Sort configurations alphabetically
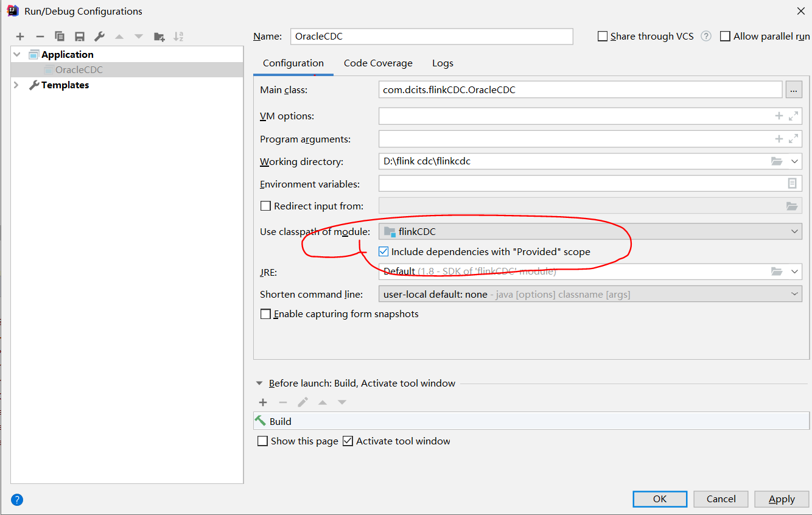The height and width of the screenshot is (515, 812). pyautogui.click(x=178, y=37)
